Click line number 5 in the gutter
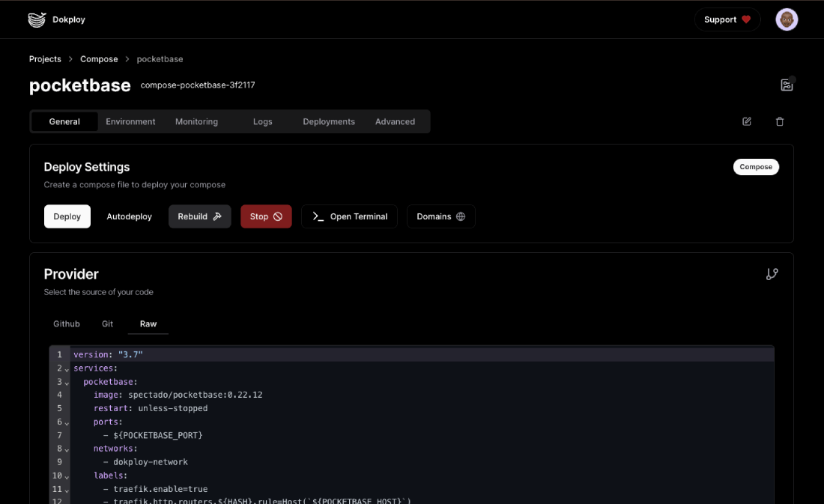The height and width of the screenshot is (504, 824). (x=59, y=408)
